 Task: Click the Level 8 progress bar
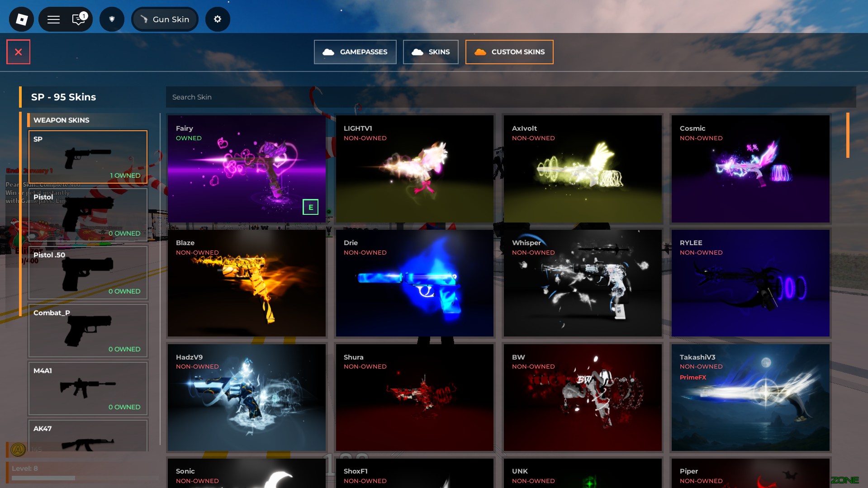point(85,478)
